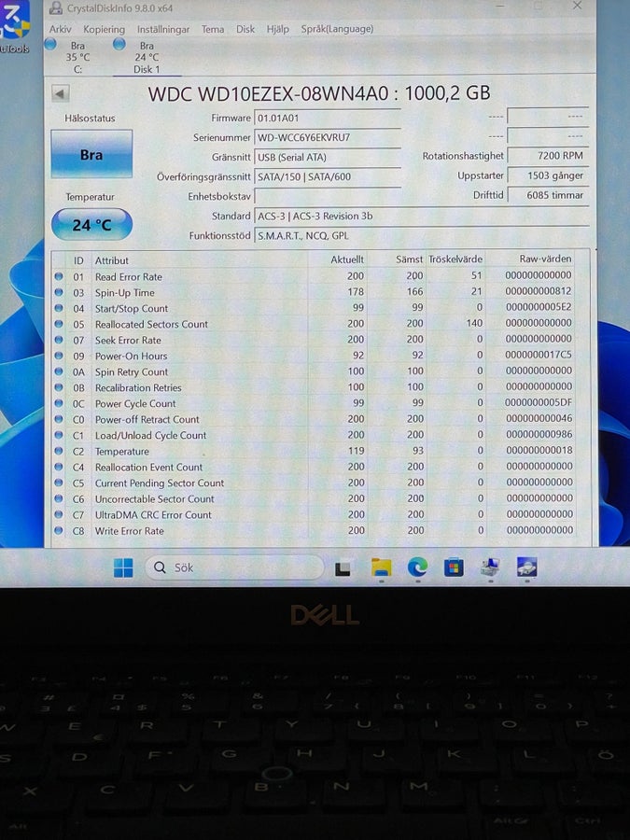
Task: Open the Tema menu
Action: pyautogui.click(x=213, y=29)
